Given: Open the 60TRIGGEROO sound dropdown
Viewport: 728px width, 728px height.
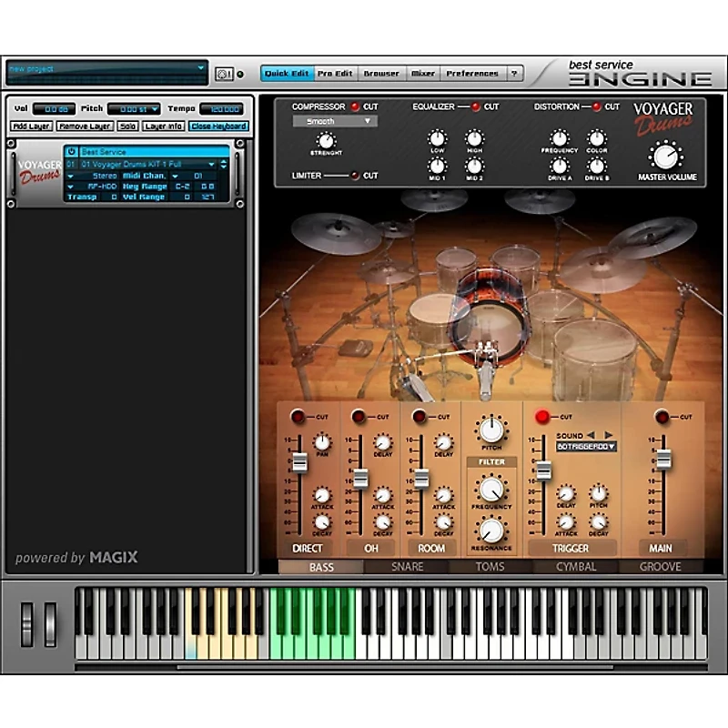Looking at the screenshot, I should [x=588, y=446].
